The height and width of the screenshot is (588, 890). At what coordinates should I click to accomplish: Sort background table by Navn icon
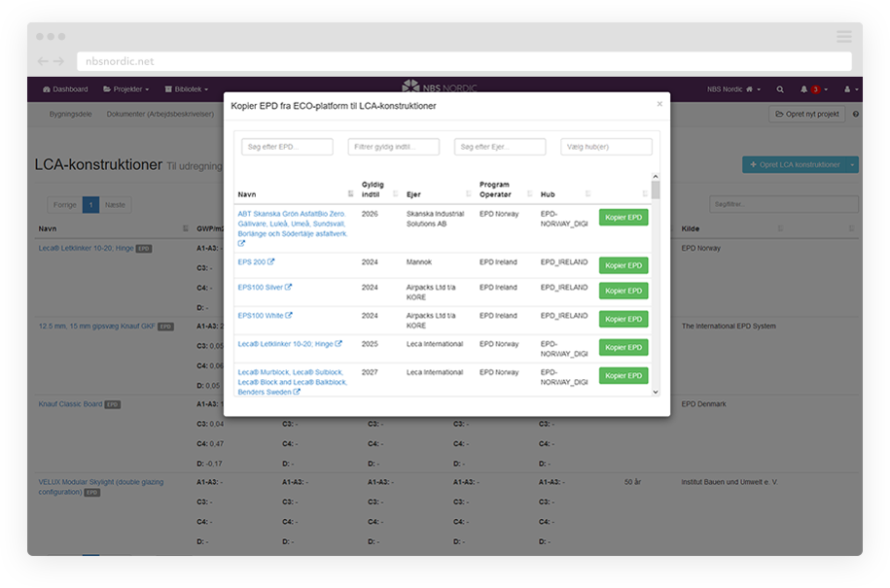point(185,228)
